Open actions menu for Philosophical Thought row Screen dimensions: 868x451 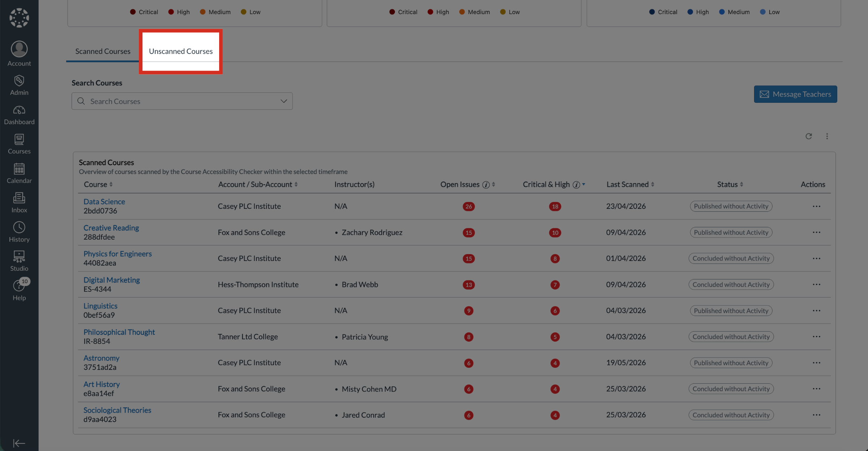click(816, 337)
